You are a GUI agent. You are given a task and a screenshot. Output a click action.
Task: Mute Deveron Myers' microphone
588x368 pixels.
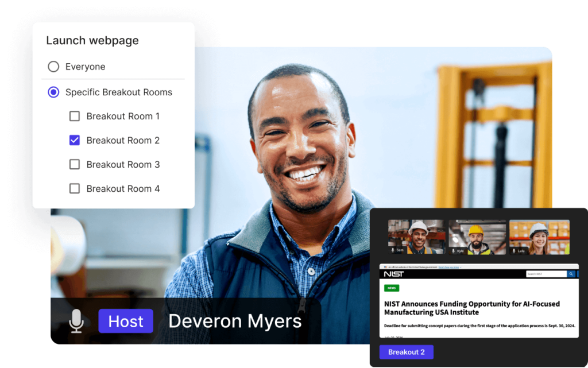pos(76,321)
